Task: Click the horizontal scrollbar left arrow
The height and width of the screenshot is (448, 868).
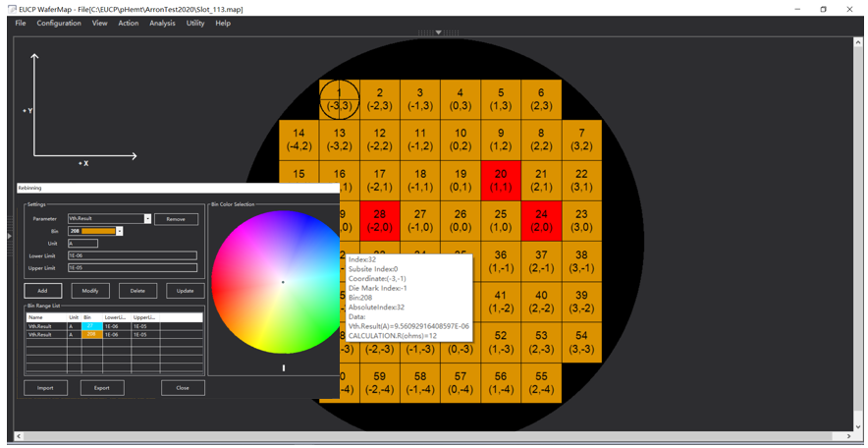Action: click(18, 436)
